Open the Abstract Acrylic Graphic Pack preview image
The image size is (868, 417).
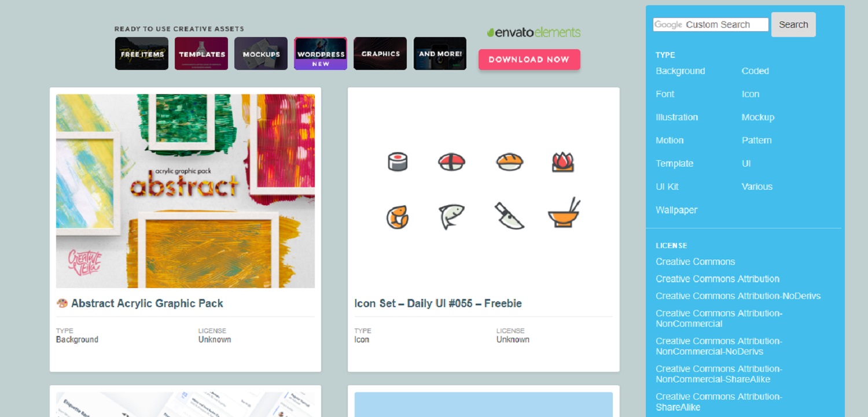pos(185,191)
